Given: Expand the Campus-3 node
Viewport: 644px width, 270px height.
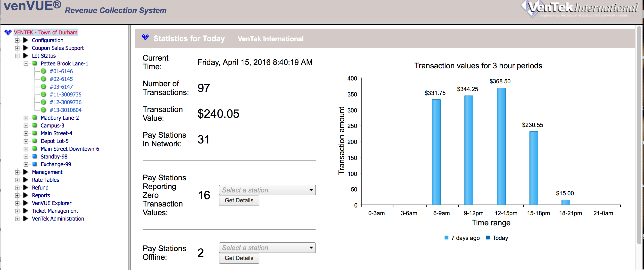Looking at the screenshot, I should 26,125.
